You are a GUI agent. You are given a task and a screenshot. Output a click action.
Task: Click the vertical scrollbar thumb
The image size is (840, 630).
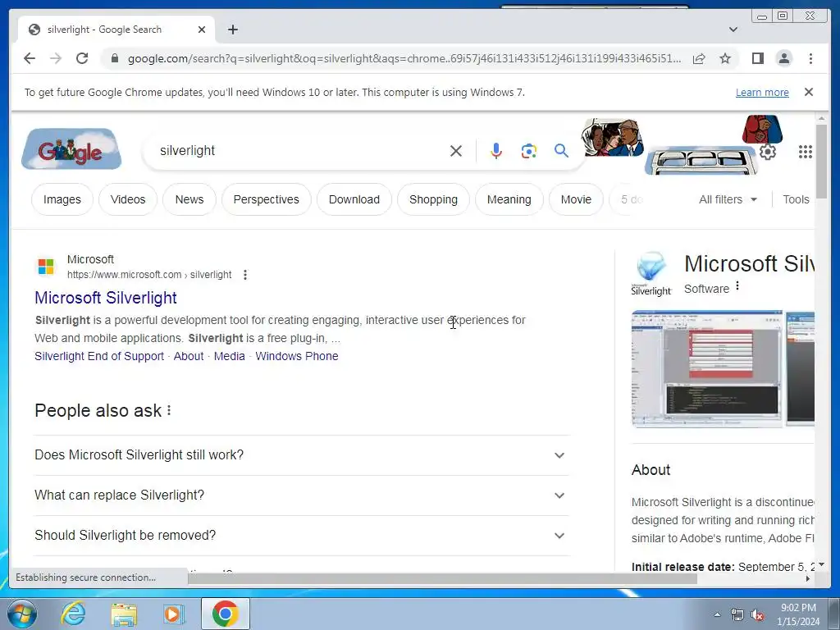[x=821, y=161]
